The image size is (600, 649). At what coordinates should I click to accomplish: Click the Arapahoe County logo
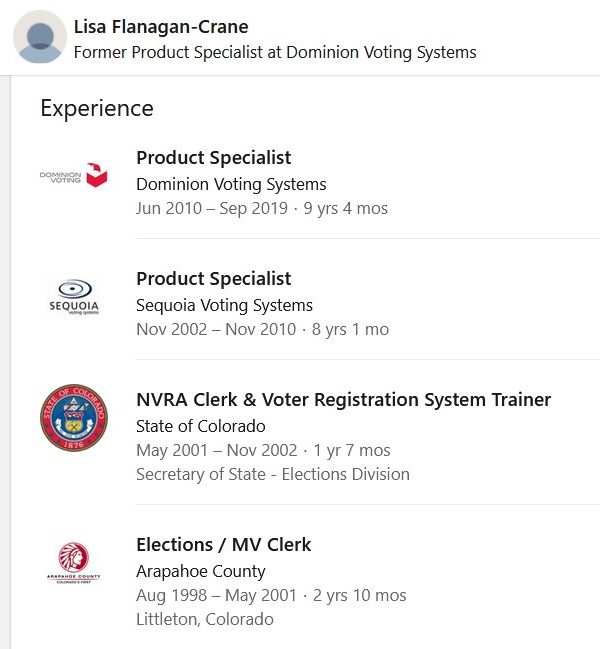(73, 562)
